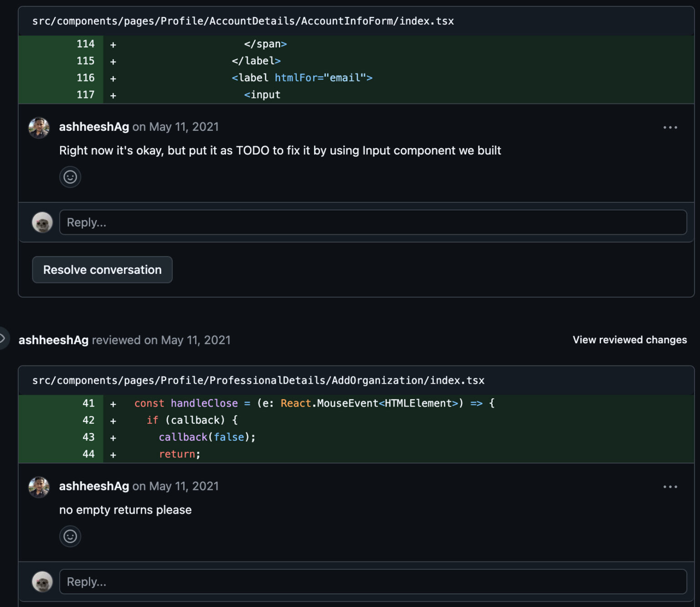Click the Resolve conversation button
This screenshot has width=700, height=607.
click(x=102, y=270)
